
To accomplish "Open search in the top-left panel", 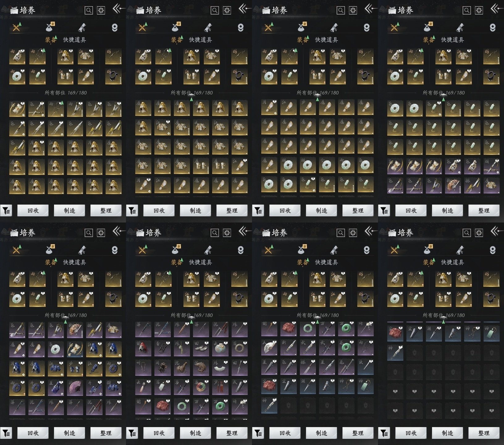I will point(89,11).
